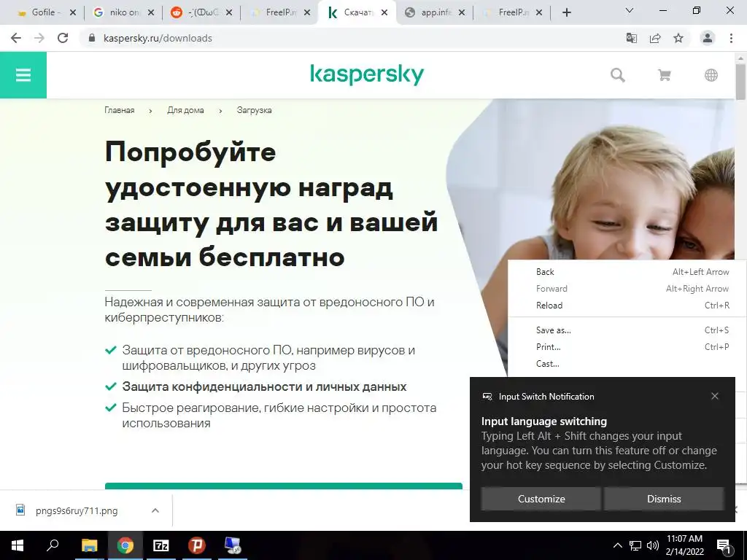This screenshot has height=560, width=747.
Task: Close the Input Switch Notification
Action: [715, 396]
